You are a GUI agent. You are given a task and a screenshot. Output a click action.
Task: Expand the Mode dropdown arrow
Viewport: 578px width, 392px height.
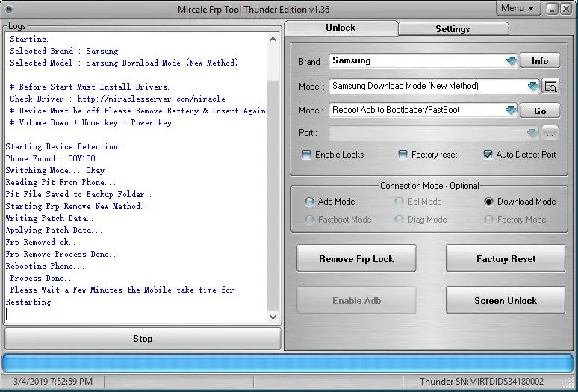point(511,111)
